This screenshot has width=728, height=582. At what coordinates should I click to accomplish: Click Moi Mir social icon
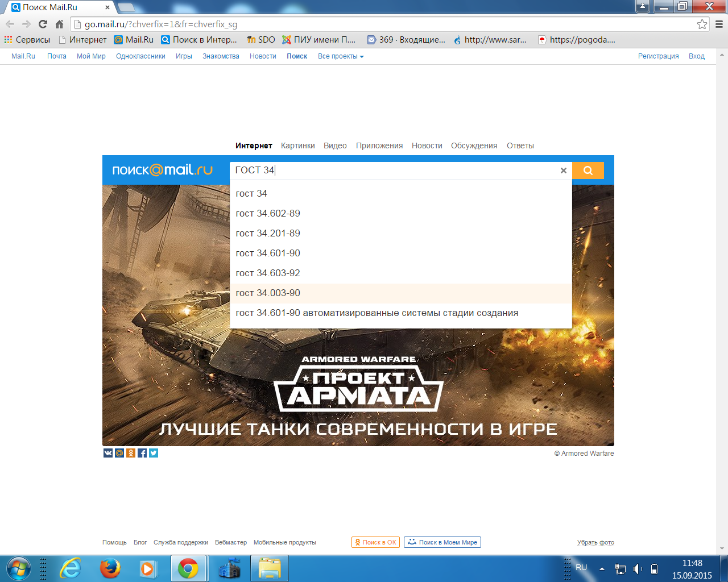(119, 453)
